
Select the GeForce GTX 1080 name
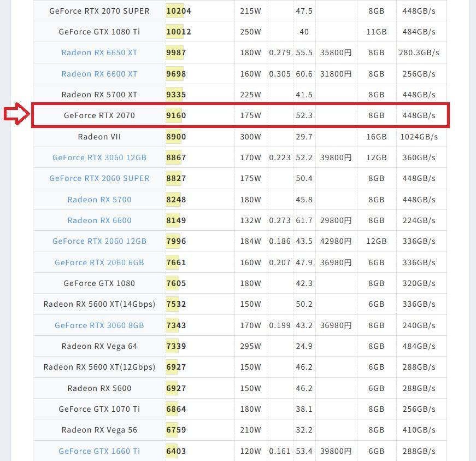click(99, 283)
